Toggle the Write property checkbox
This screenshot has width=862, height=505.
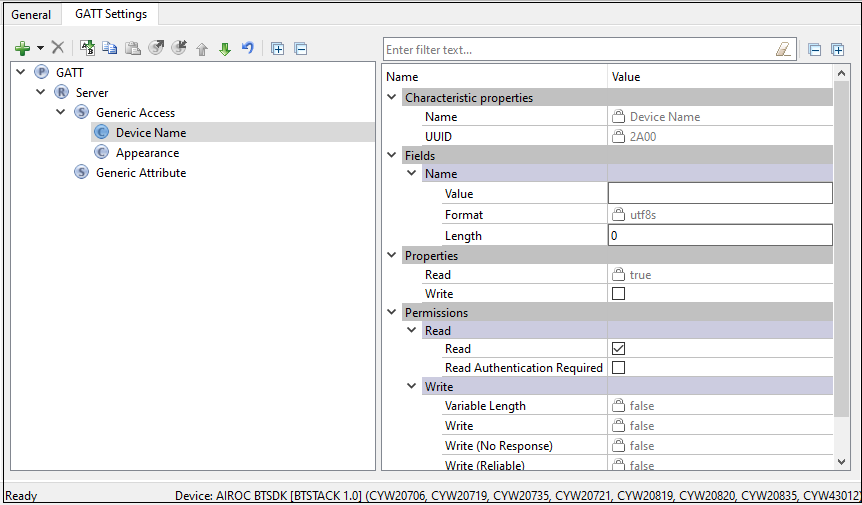click(618, 294)
